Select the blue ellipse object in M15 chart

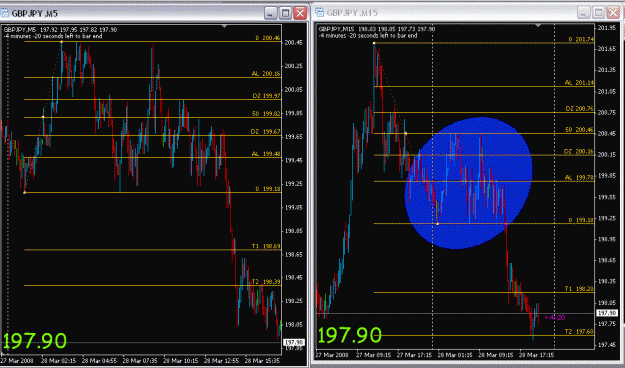coord(468,183)
